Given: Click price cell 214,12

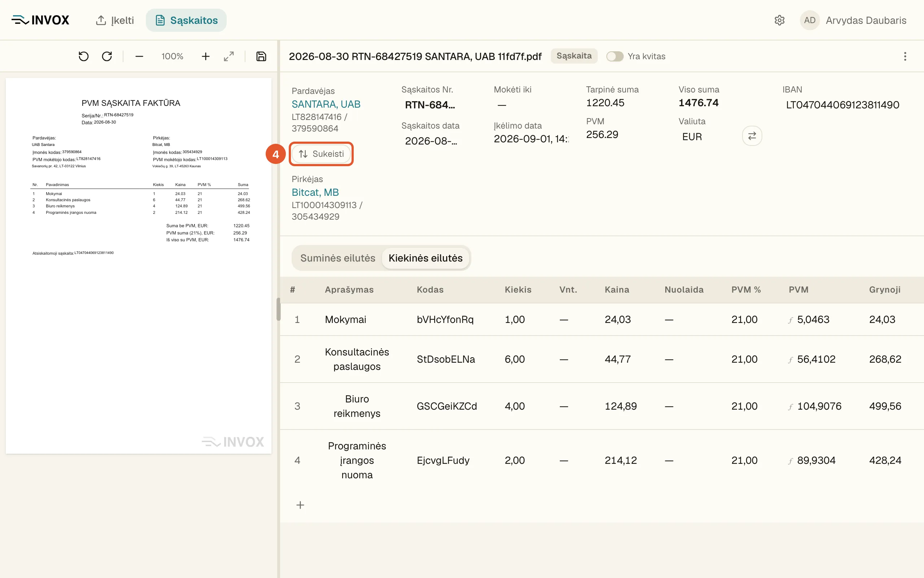Looking at the screenshot, I should 621,460.
